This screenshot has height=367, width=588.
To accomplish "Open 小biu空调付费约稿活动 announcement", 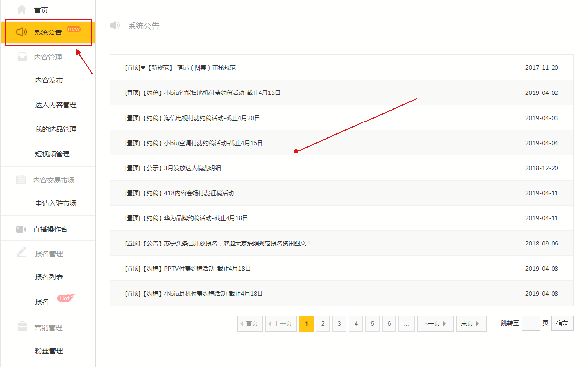I will coord(194,143).
